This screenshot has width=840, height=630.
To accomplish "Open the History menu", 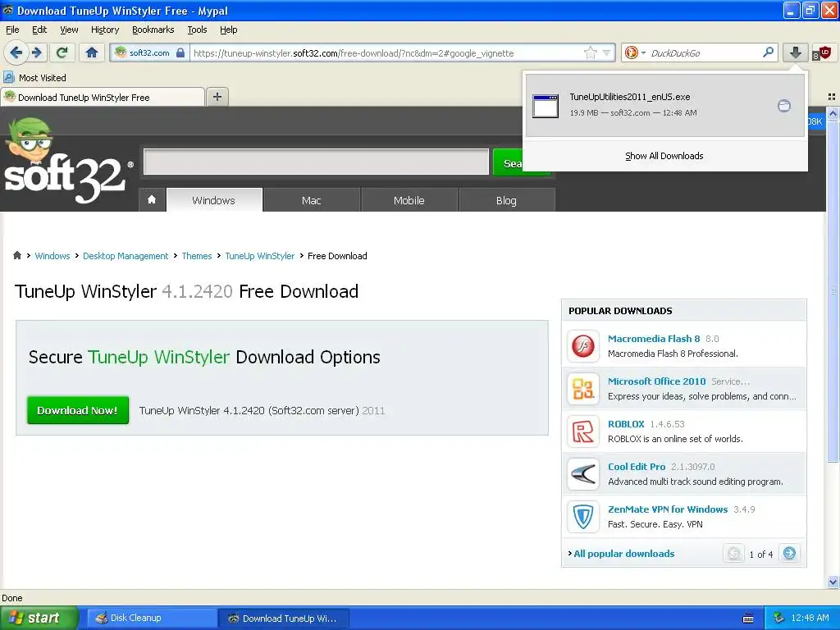I will coord(104,30).
